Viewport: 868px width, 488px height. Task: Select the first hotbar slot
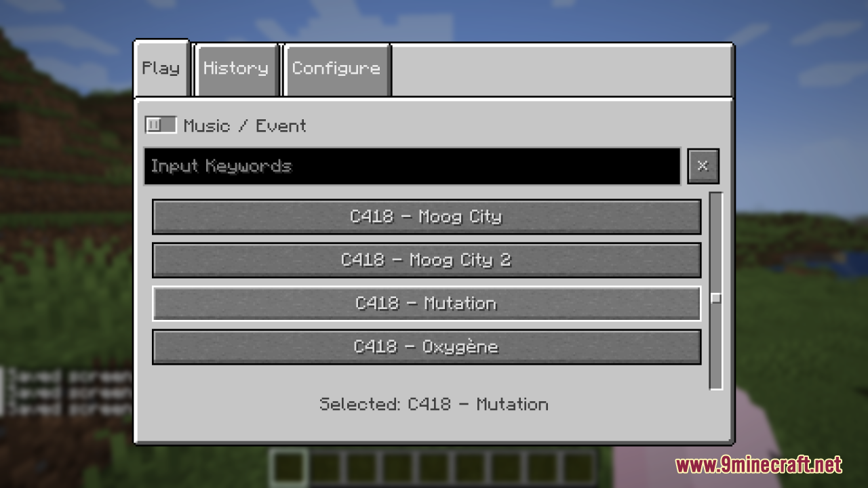point(288,468)
